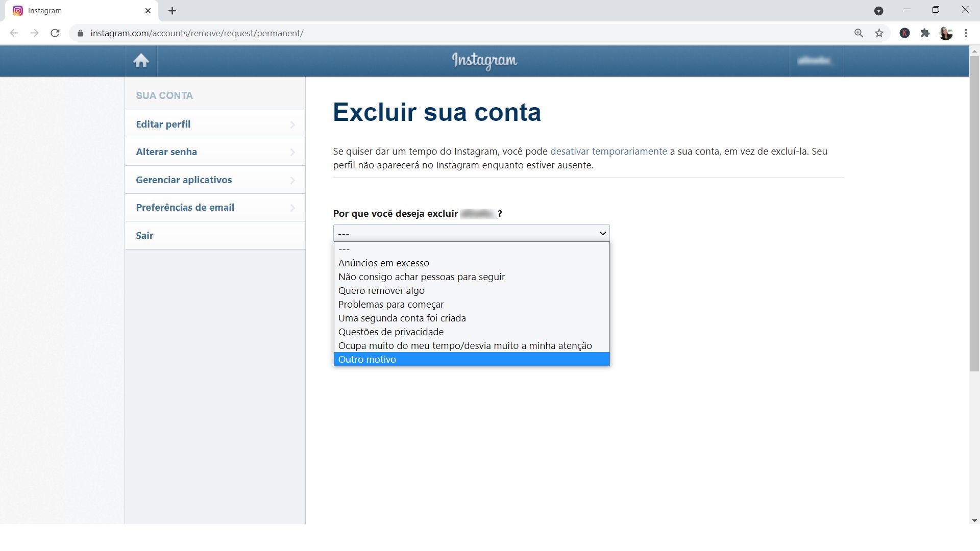Click chevron next to Alterar senha

click(x=292, y=152)
